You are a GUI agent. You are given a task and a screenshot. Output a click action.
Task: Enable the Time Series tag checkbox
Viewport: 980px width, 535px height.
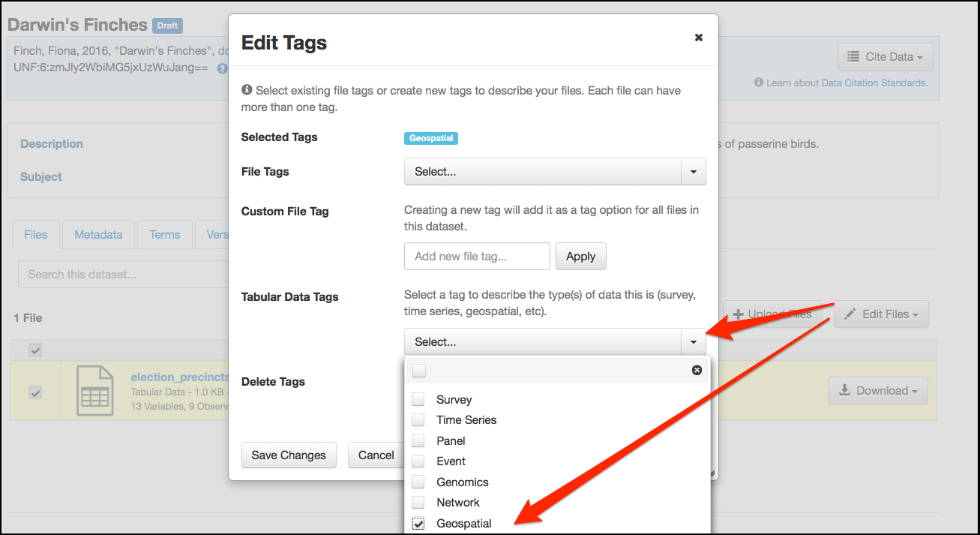coord(419,420)
